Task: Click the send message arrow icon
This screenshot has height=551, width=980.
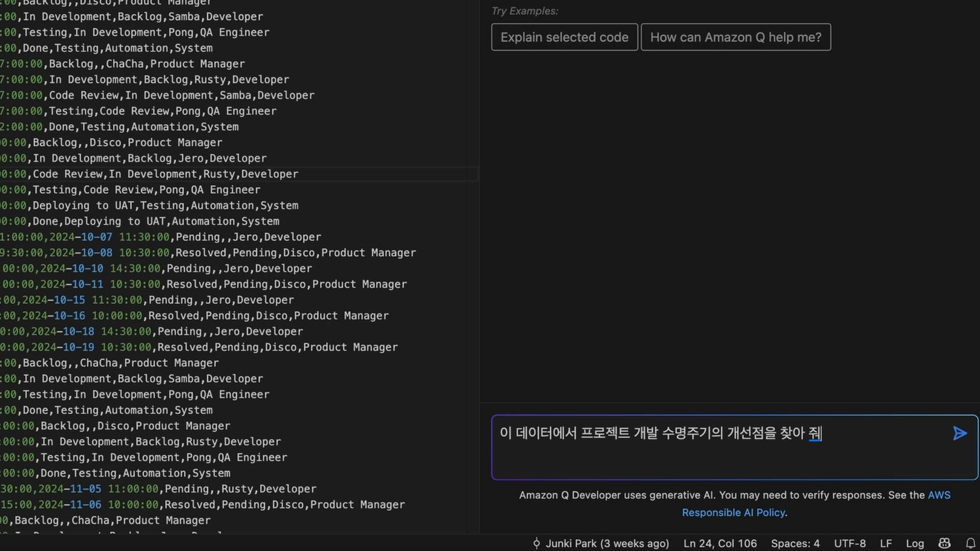Action: [960, 433]
